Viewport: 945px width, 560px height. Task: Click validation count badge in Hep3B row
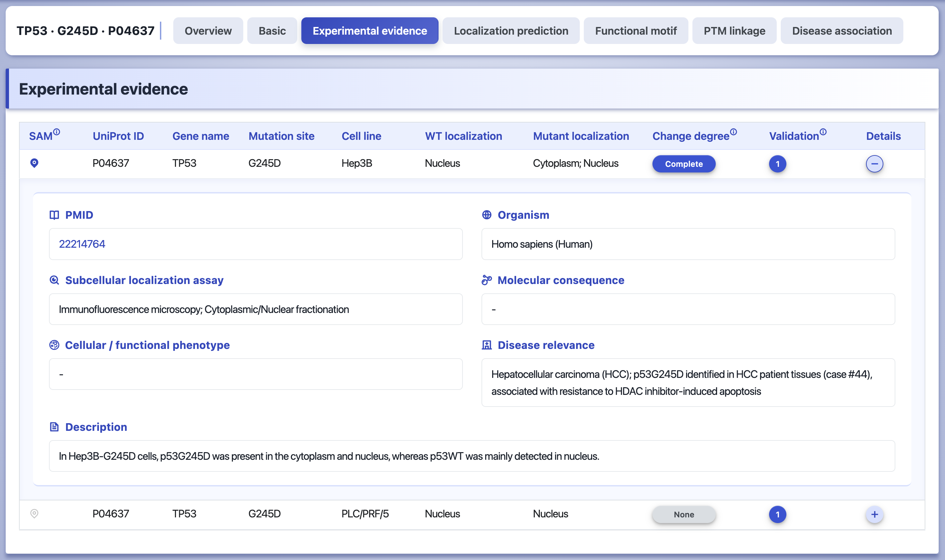777,164
